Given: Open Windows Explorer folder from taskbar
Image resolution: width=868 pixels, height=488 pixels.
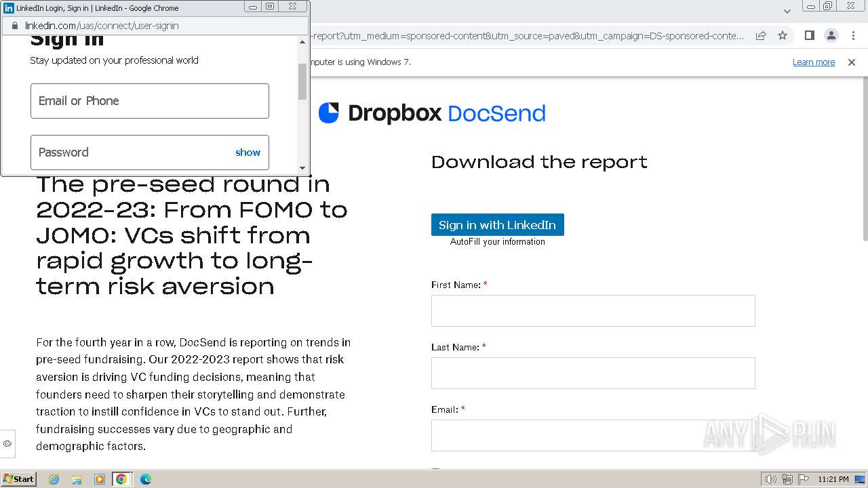Looking at the screenshot, I should [77, 479].
